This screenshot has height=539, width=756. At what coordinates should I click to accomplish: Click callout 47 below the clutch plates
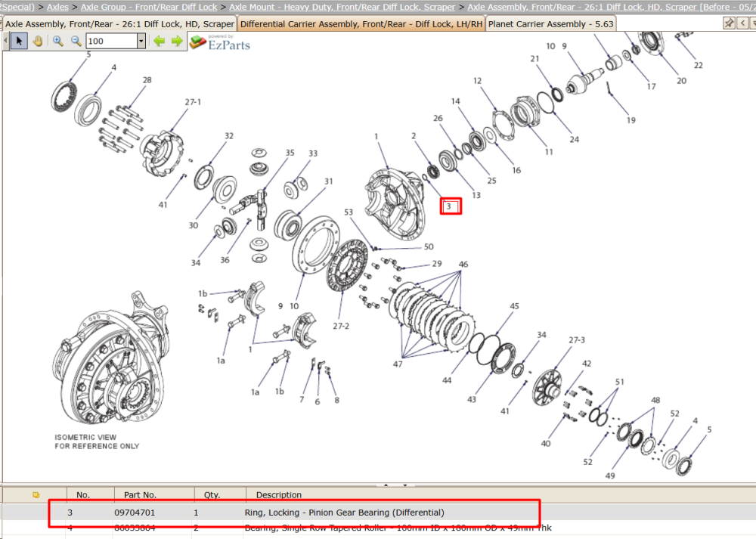(398, 364)
